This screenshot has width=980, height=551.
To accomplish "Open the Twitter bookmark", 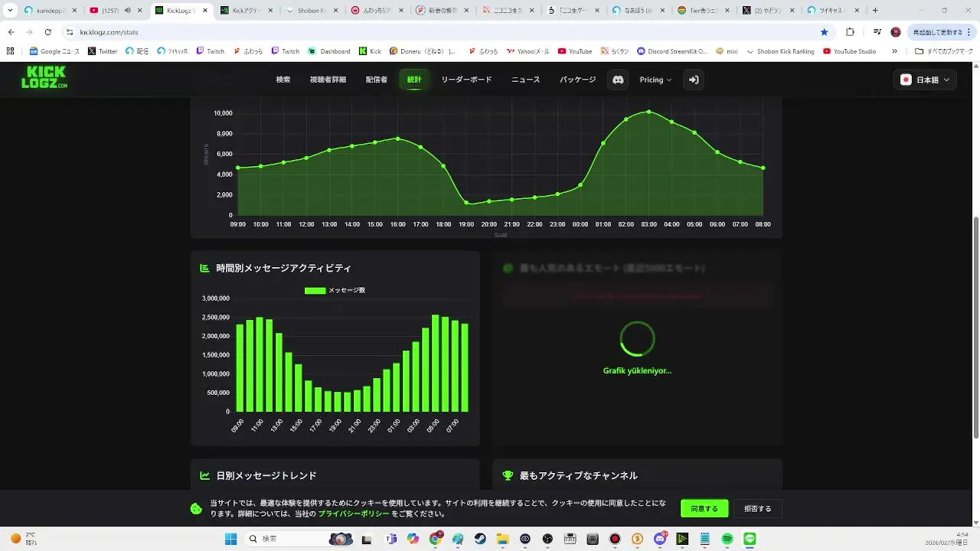I will (x=103, y=51).
